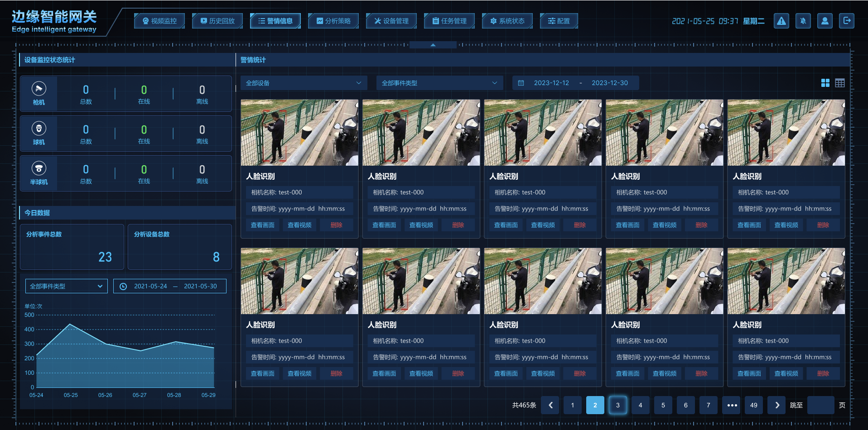The height and width of the screenshot is (430, 868).
Task: Collapse the top navigation bar arrow
Action: point(433,45)
